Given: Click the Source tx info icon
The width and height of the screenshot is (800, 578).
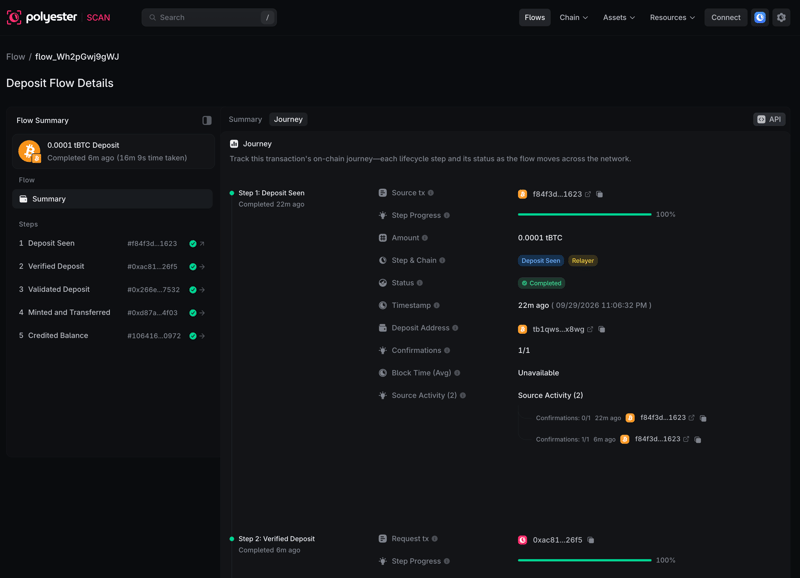Looking at the screenshot, I should pyautogui.click(x=431, y=193).
